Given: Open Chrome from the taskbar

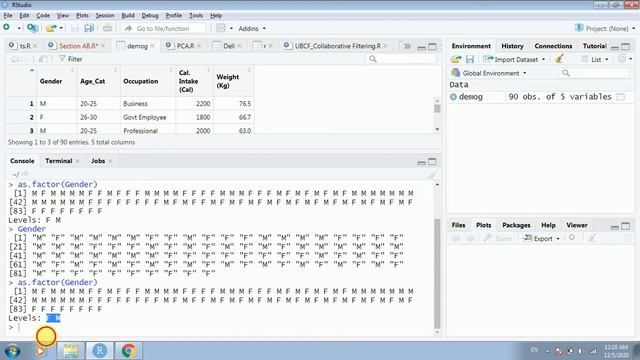Looking at the screenshot, I should click(129, 351).
